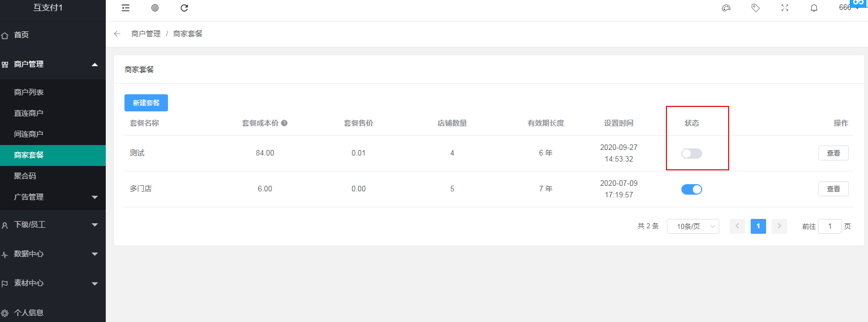Collapse the sidebar menu icon
Image resolution: width=868 pixels, height=322 pixels.
126,8
